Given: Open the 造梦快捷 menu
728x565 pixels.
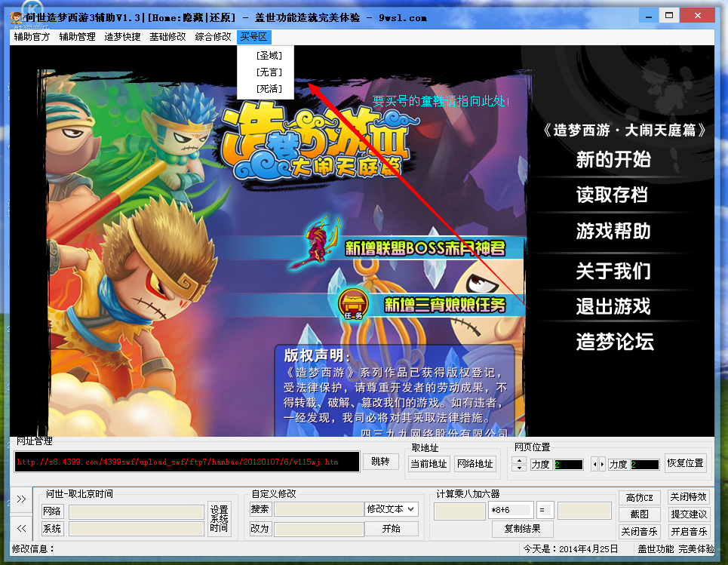Looking at the screenshot, I should tap(122, 37).
